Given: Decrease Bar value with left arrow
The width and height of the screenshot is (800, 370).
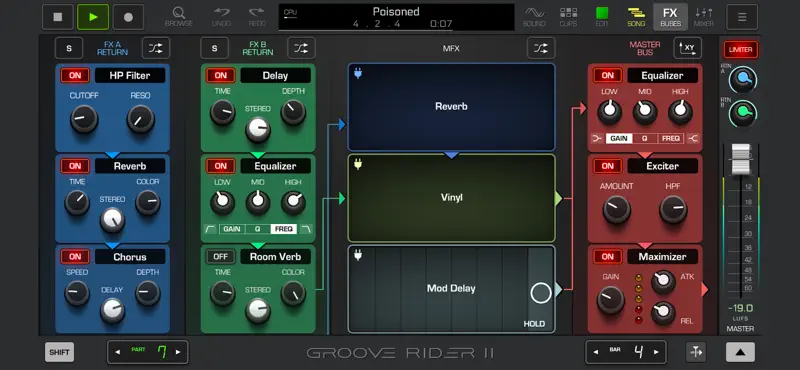Looking at the screenshot, I should [x=596, y=352].
